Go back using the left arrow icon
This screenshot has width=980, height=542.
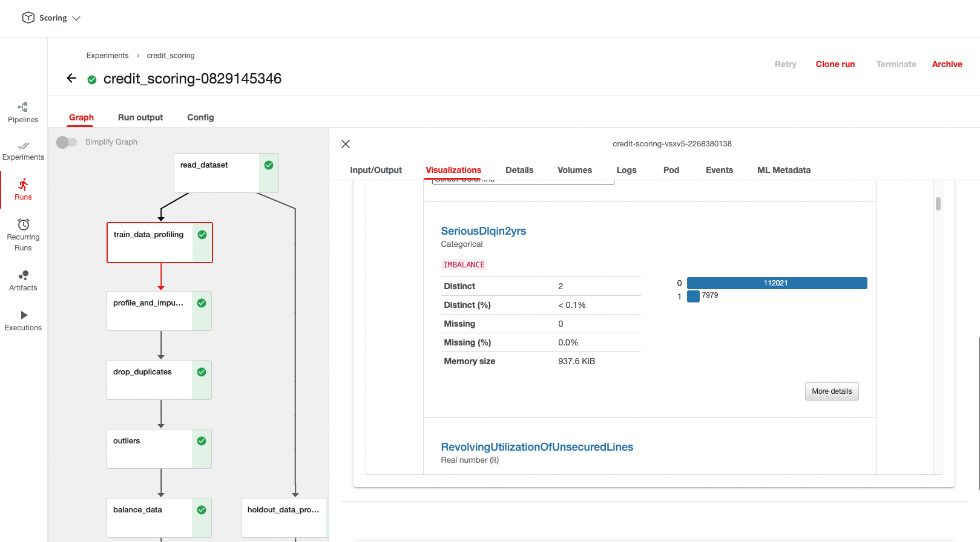(x=71, y=78)
